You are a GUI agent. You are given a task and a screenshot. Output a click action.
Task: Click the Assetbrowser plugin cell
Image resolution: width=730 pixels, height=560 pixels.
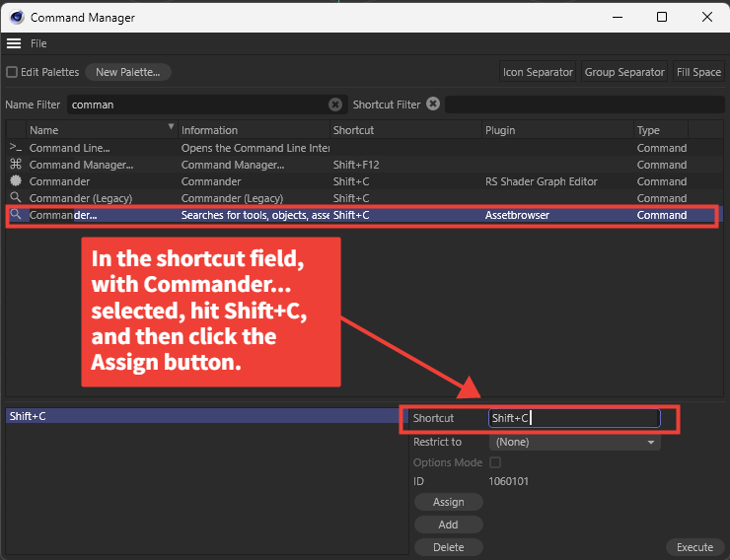[x=517, y=215]
